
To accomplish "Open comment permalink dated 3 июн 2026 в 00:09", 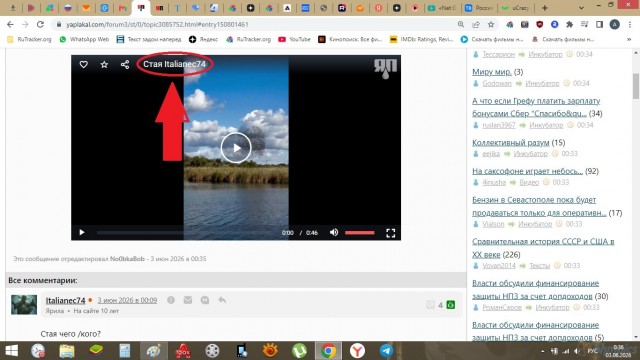I will click(x=127, y=300).
